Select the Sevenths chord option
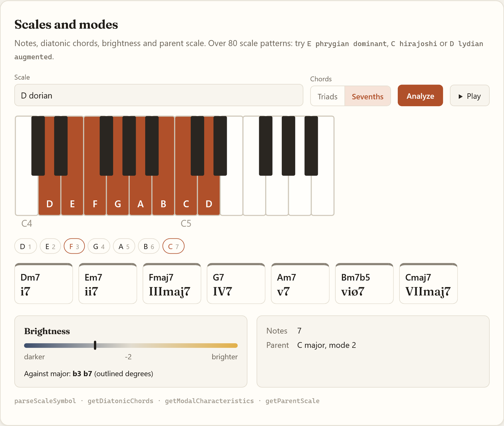 (367, 96)
